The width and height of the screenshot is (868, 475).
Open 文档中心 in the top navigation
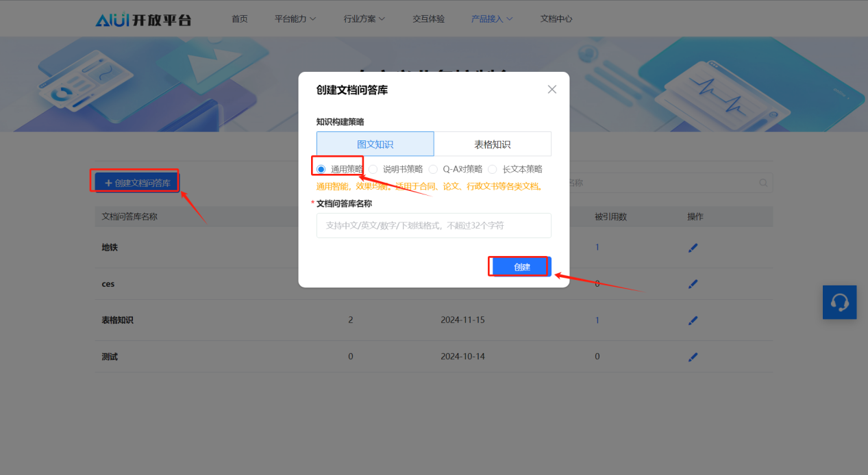(x=556, y=19)
